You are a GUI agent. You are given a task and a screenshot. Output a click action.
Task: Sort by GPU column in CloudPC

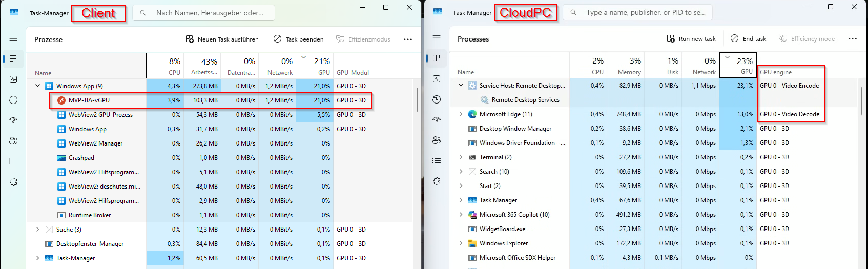(x=738, y=66)
